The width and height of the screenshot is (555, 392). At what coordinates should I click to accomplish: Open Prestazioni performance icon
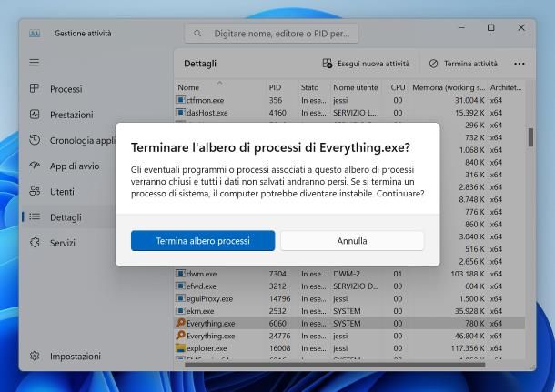click(x=35, y=115)
